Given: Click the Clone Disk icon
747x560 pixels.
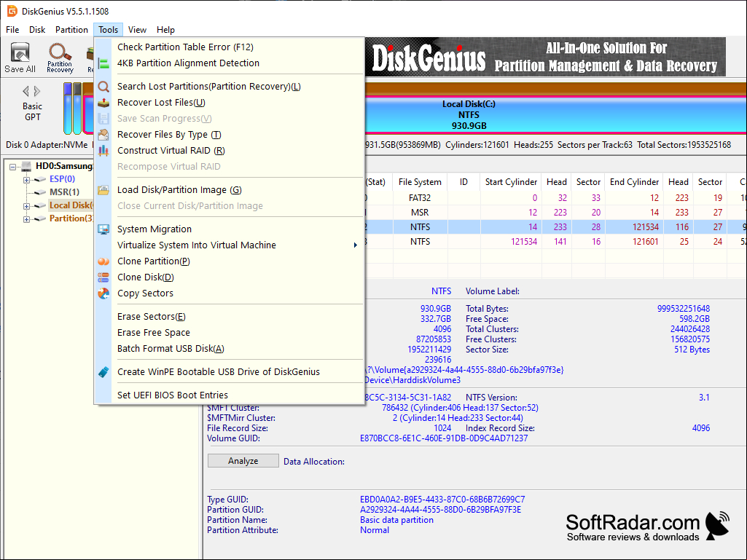Looking at the screenshot, I should [103, 277].
